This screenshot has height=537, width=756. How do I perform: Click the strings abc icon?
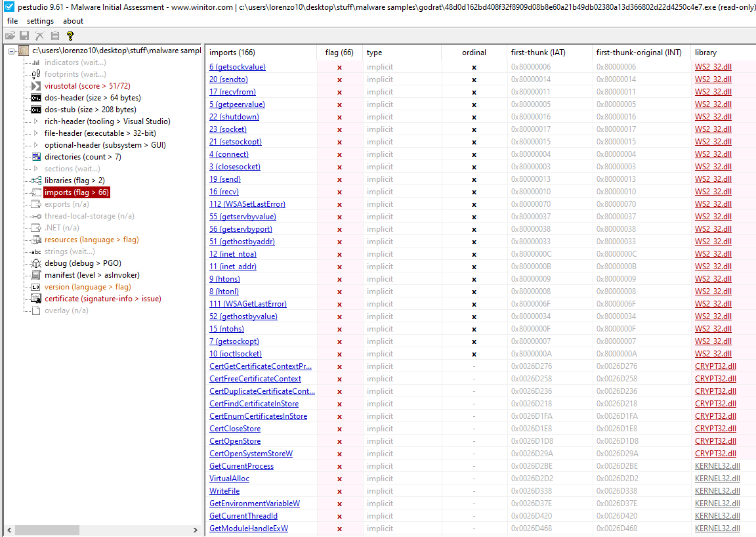coord(36,252)
